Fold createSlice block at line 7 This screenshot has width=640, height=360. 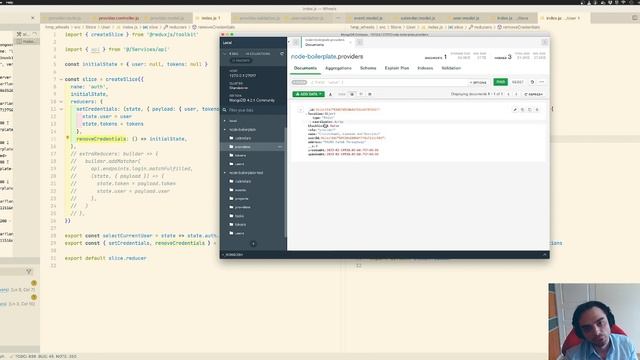[61, 79]
